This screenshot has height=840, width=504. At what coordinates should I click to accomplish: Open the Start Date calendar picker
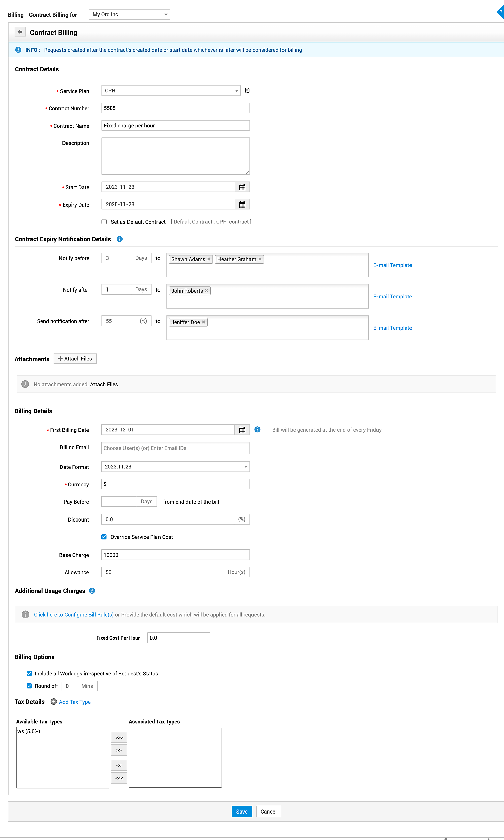[x=242, y=187]
